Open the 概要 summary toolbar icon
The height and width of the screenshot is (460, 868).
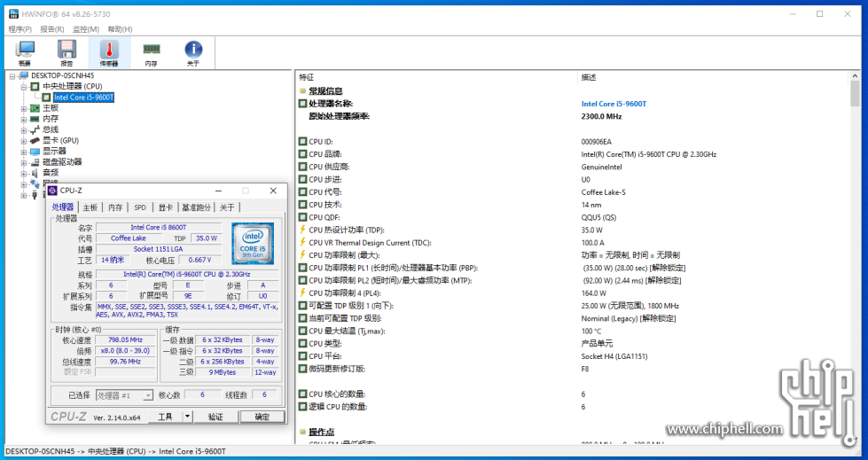tap(25, 50)
